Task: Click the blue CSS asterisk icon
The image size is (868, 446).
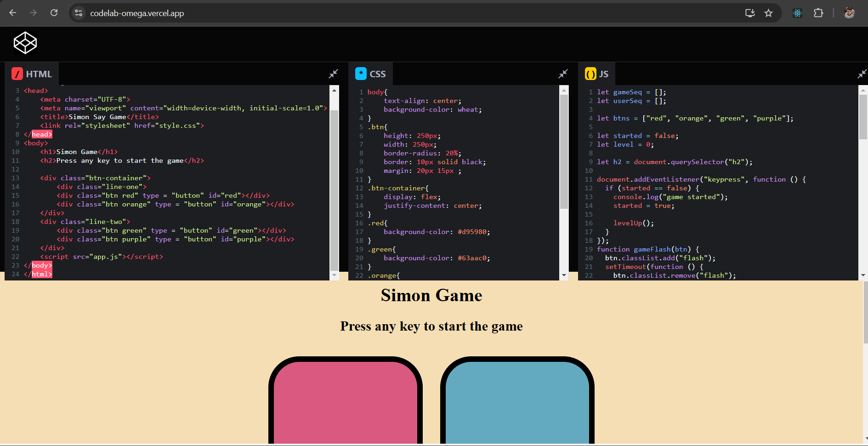Action: click(361, 74)
